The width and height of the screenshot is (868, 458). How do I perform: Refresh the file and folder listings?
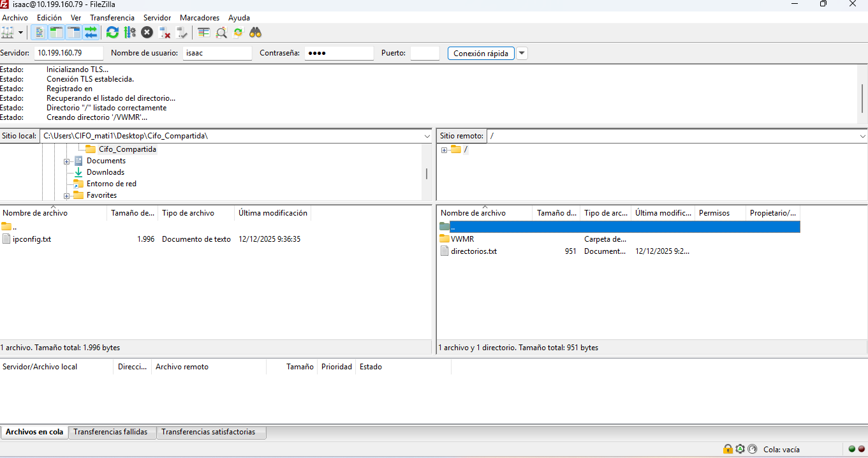tap(112, 32)
